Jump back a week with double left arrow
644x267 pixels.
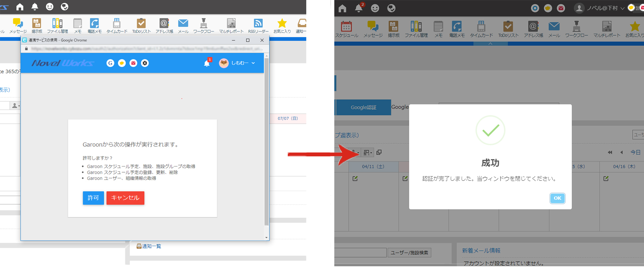click(x=610, y=152)
